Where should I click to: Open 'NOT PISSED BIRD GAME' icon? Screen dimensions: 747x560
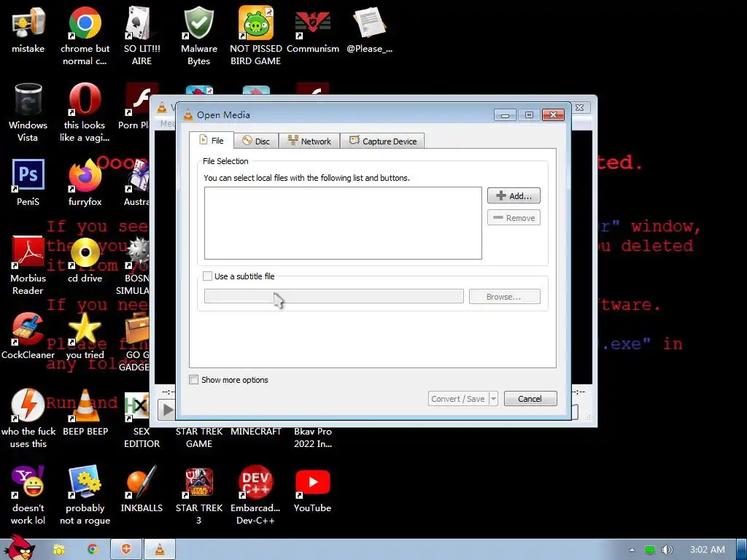[x=256, y=36]
